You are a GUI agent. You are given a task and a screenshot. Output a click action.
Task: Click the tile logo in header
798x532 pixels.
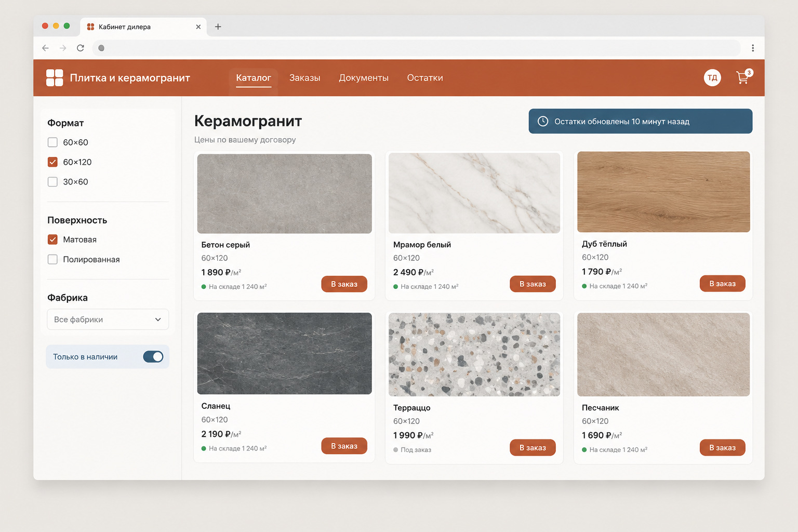pyautogui.click(x=55, y=78)
